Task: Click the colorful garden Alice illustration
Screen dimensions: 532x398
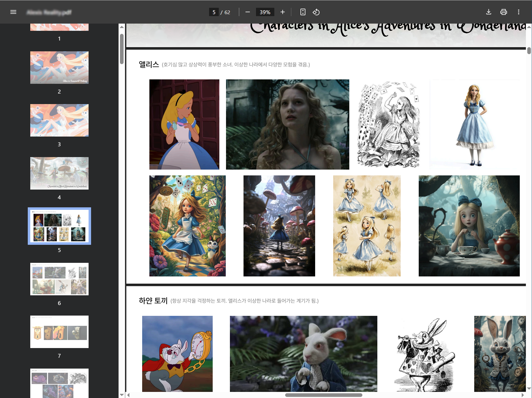Action: click(187, 226)
